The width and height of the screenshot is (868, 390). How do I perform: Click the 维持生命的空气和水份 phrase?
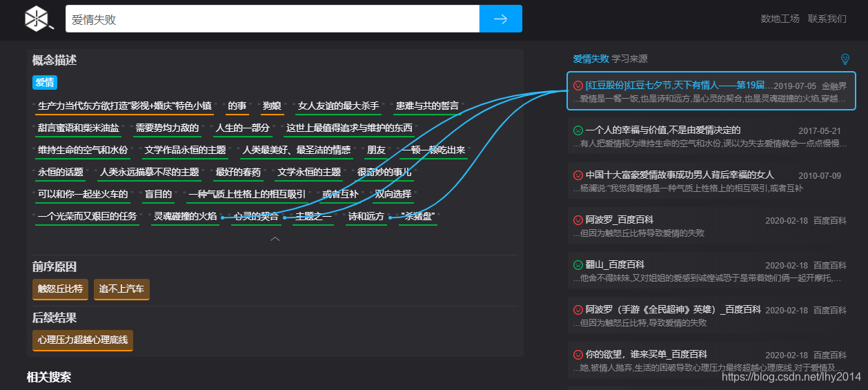pos(83,150)
